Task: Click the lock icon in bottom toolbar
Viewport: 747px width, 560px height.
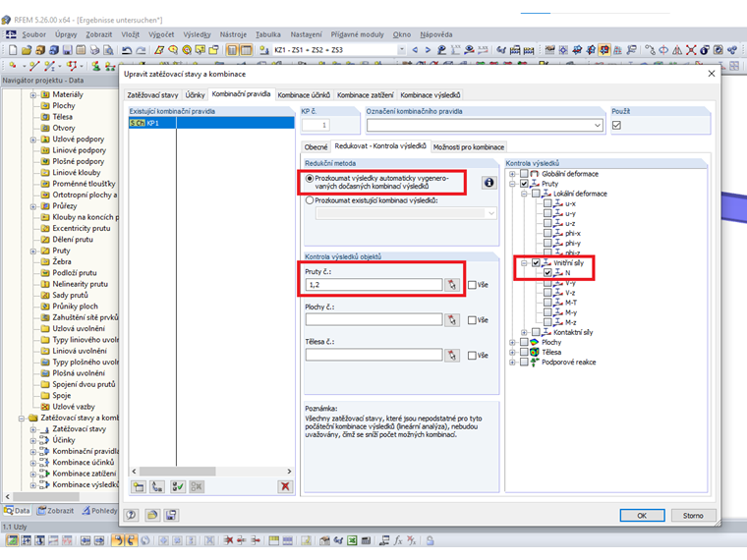Action: 431,540
